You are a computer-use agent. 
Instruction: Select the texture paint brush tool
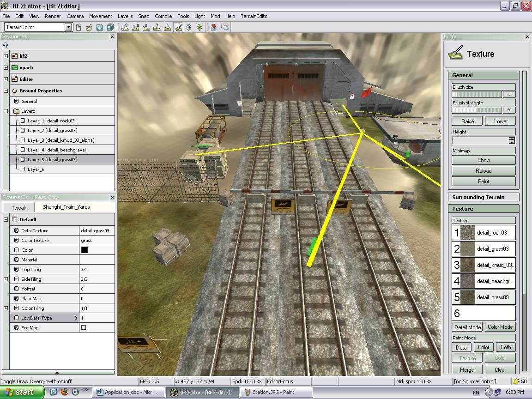[178, 27]
